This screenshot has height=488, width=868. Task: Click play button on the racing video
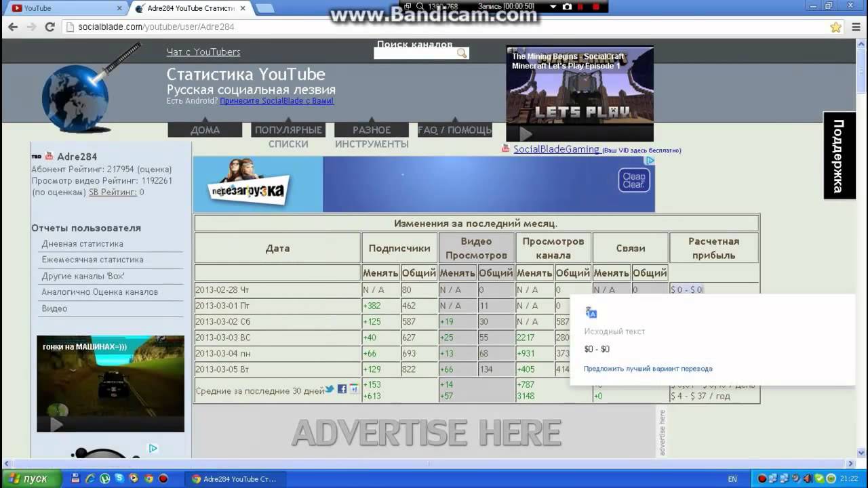[56, 424]
